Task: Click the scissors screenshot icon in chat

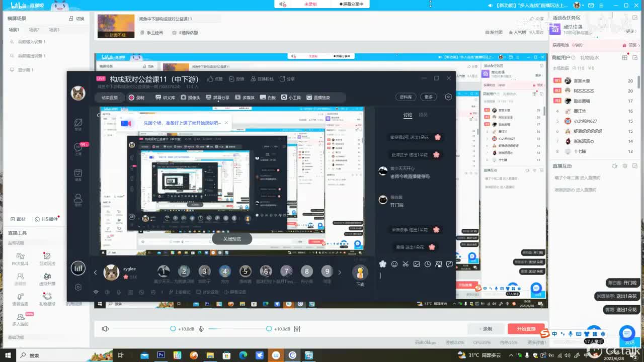Action: pos(406,264)
